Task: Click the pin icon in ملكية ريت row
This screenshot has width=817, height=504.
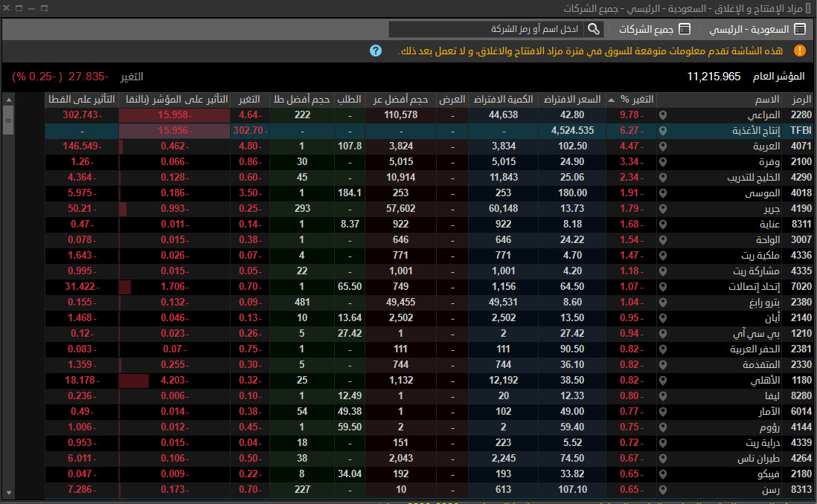Action: tap(663, 256)
